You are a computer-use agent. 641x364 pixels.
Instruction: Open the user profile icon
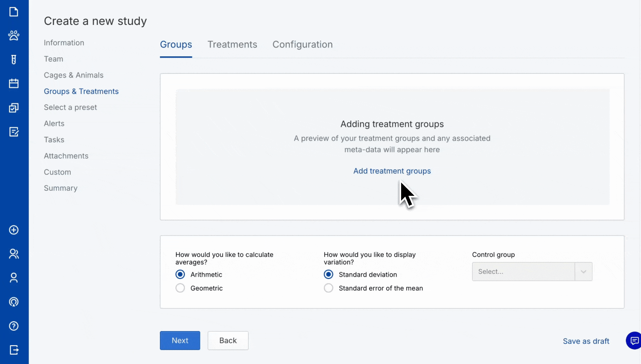click(x=13, y=277)
